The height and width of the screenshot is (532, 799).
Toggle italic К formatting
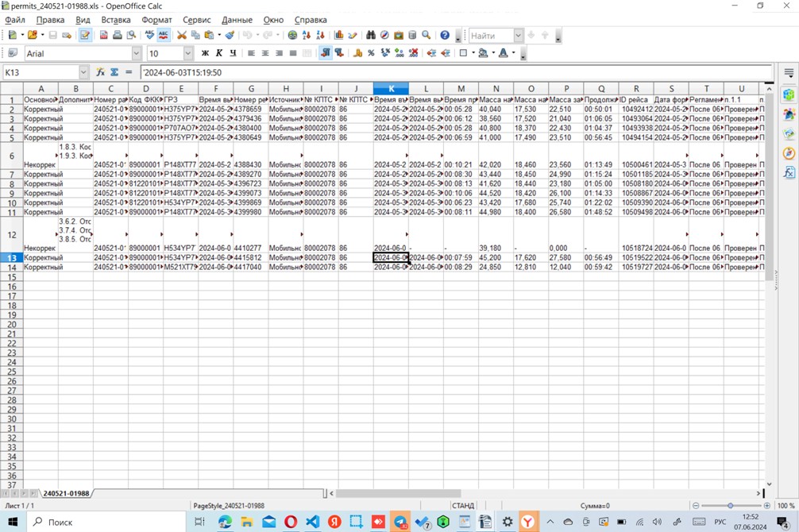218,53
